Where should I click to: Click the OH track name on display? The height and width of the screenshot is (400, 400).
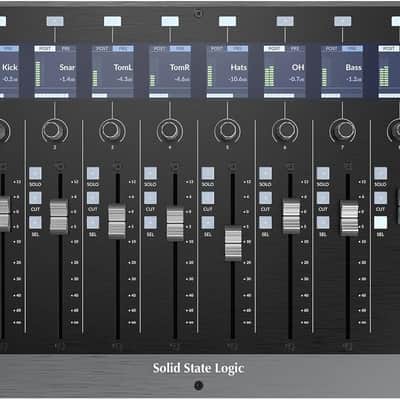pos(298,67)
